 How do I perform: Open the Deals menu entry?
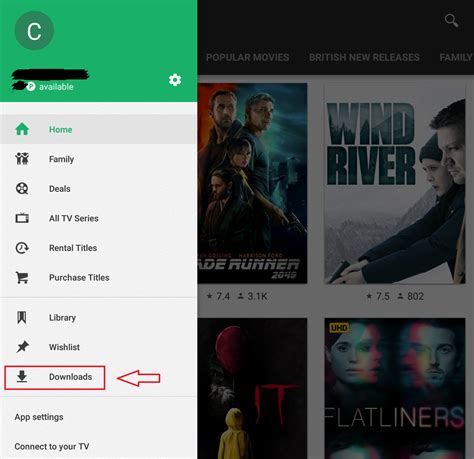(x=98, y=189)
